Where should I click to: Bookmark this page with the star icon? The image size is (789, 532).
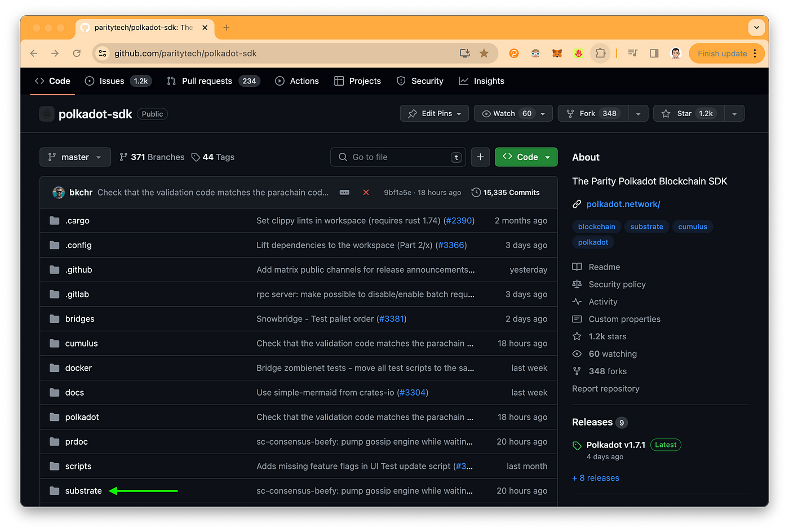(484, 54)
